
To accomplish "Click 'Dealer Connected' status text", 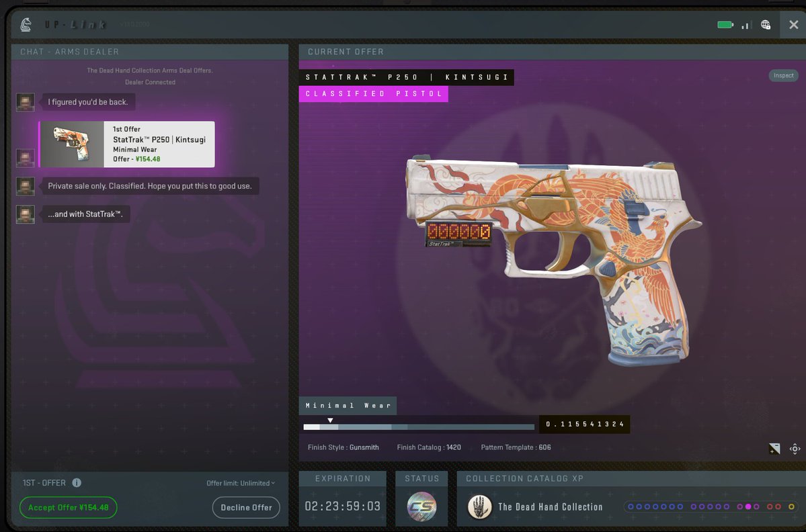I will pos(150,82).
